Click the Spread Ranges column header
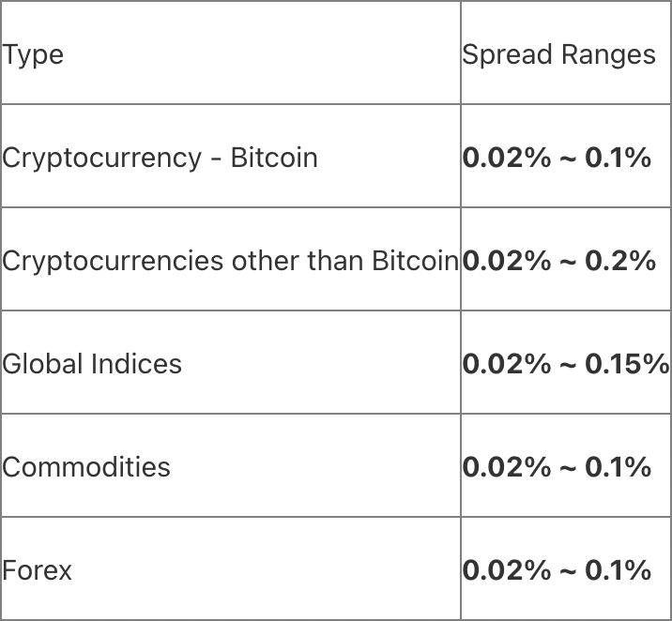Image resolution: width=672 pixels, height=621 pixels. point(558,54)
